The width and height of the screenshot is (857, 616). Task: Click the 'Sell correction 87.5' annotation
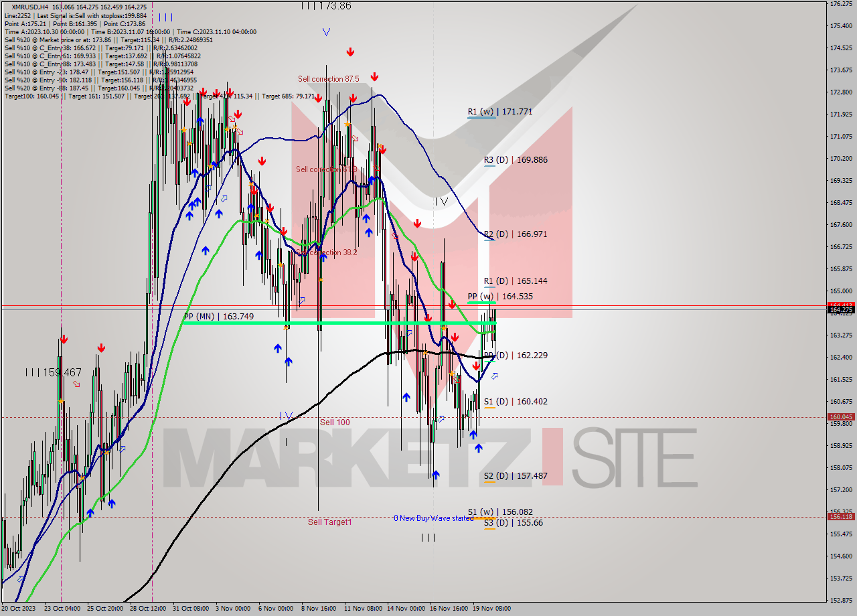(329, 79)
